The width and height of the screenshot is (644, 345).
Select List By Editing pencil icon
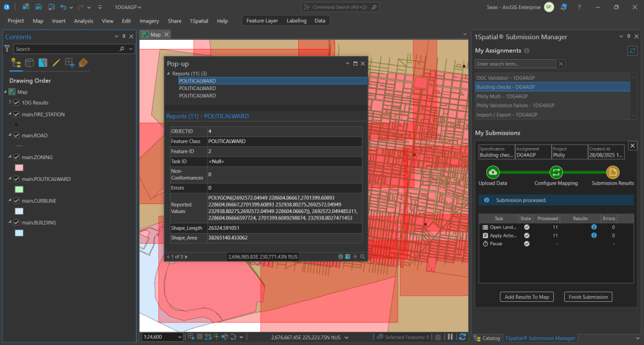(x=56, y=62)
